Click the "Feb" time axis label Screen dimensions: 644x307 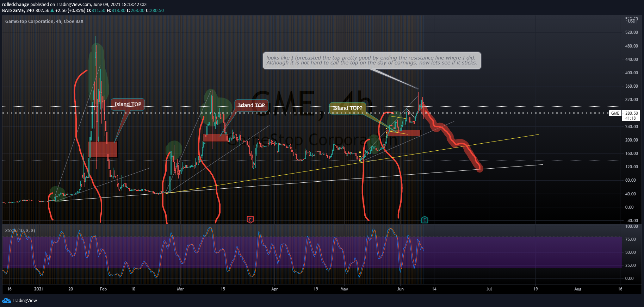pos(103,289)
